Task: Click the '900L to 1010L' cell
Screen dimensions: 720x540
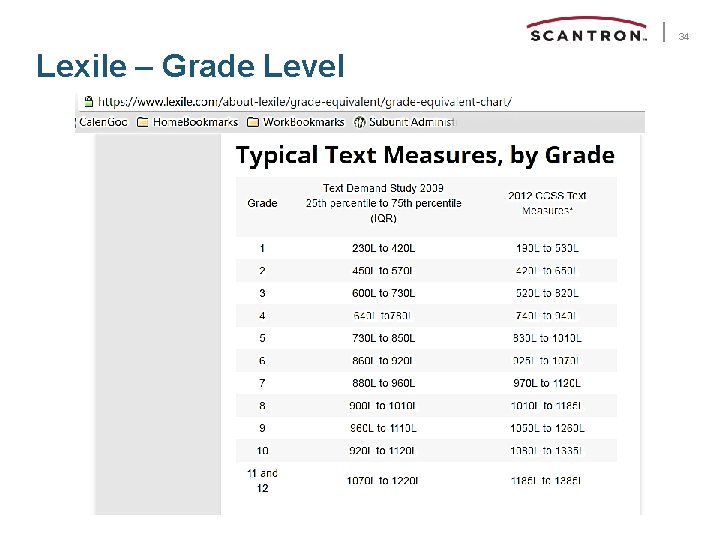Action: (x=382, y=406)
